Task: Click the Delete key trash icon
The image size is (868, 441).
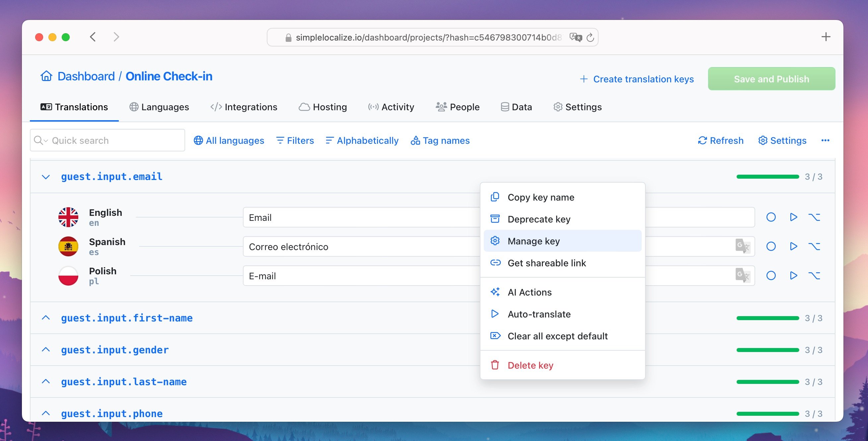Action: point(495,365)
